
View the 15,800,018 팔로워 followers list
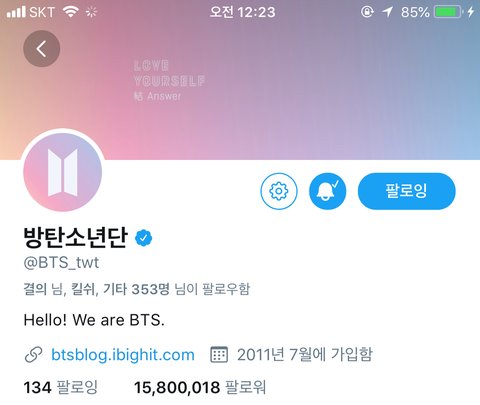click(200, 387)
